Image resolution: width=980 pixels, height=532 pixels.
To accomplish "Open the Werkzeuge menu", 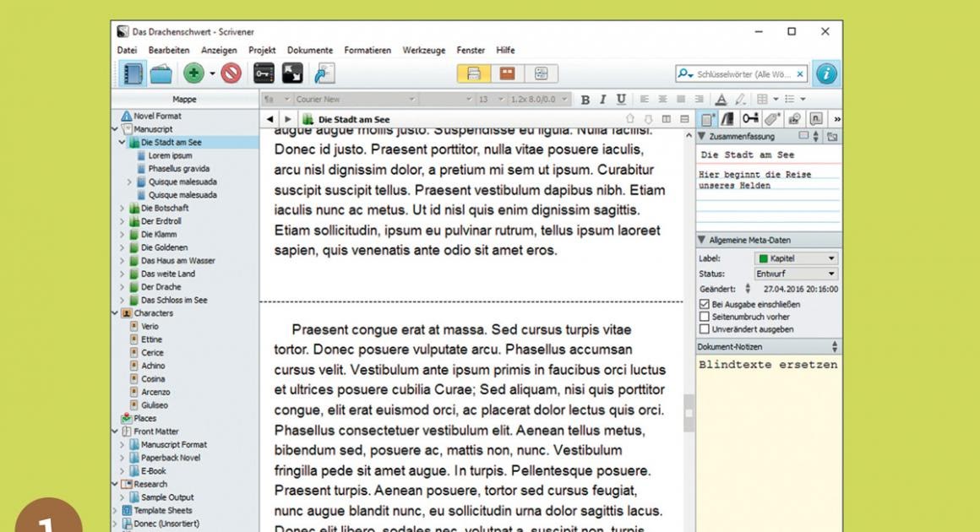I will click(424, 50).
